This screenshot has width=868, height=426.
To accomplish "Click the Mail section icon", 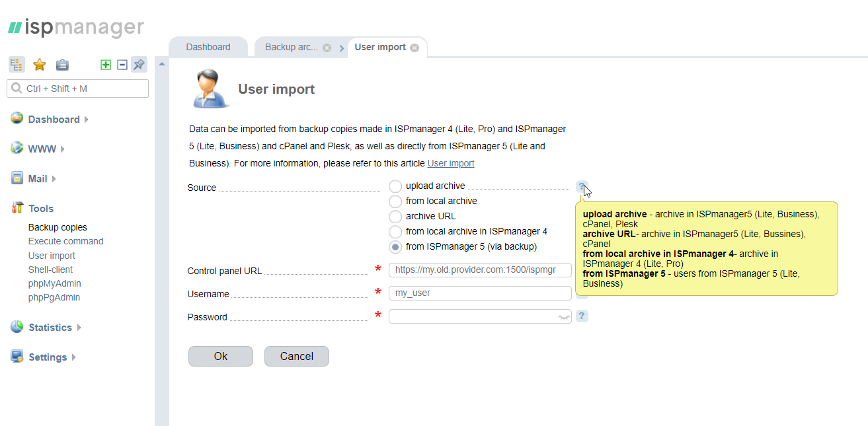I will (17, 178).
